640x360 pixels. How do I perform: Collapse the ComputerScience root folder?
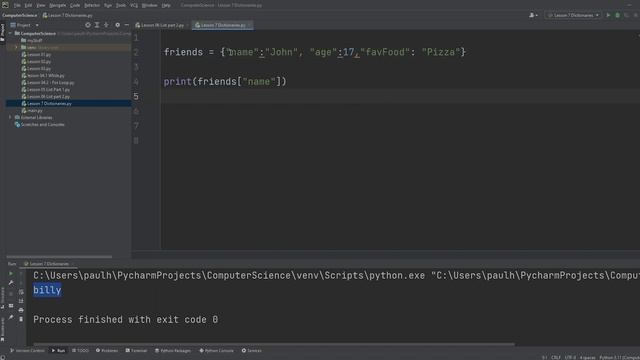(x=11, y=33)
